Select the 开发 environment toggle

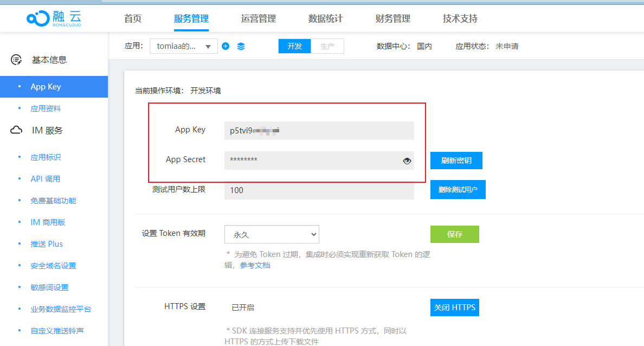(x=294, y=46)
